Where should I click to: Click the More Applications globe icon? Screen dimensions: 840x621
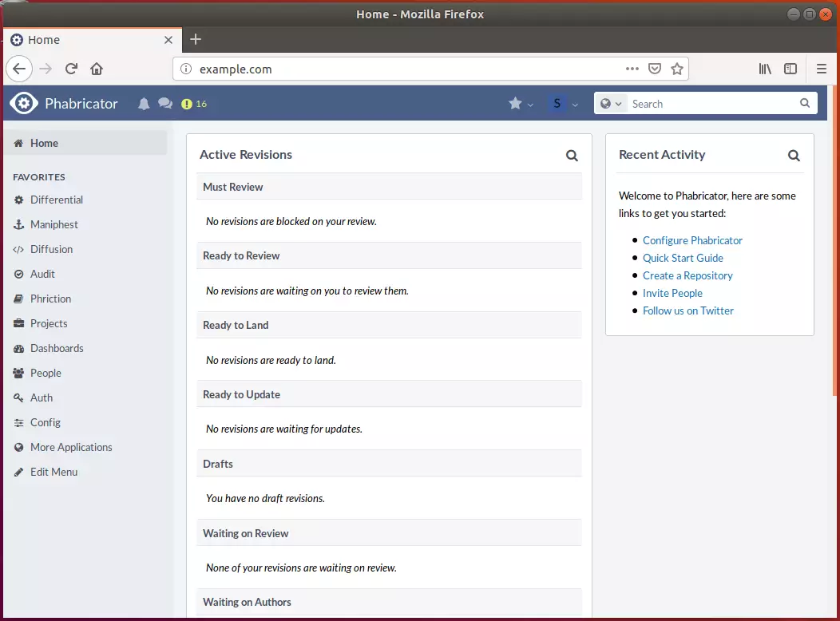click(x=18, y=447)
